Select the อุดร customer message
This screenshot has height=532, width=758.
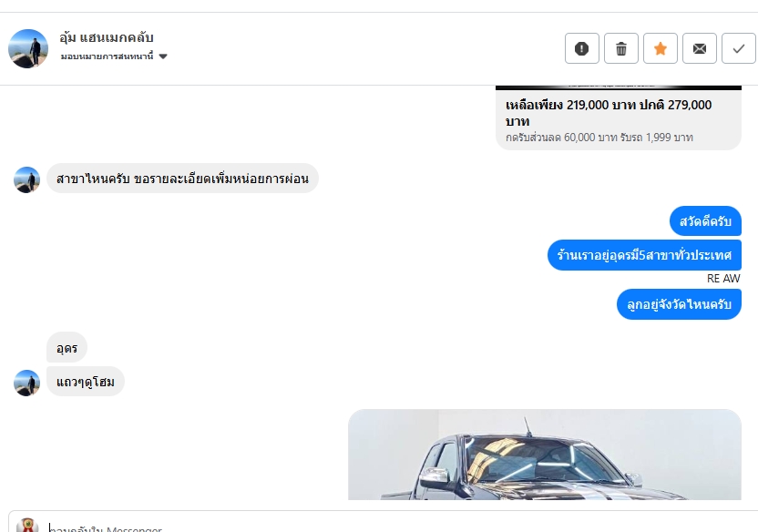tap(67, 347)
